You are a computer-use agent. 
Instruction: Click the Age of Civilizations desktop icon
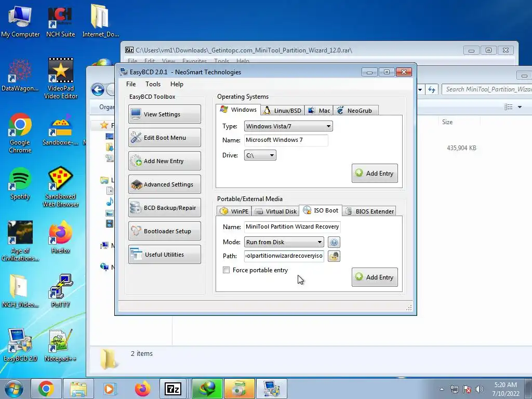tap(20, 241)
